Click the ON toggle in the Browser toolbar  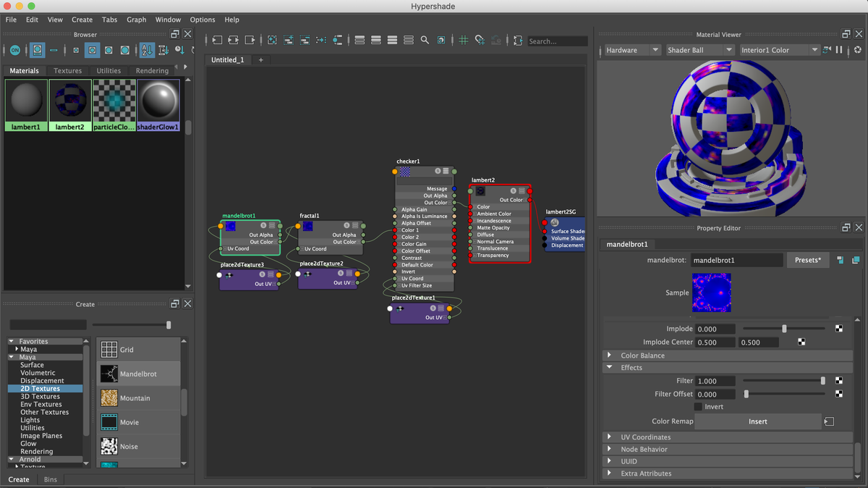[x=14, y=50]
